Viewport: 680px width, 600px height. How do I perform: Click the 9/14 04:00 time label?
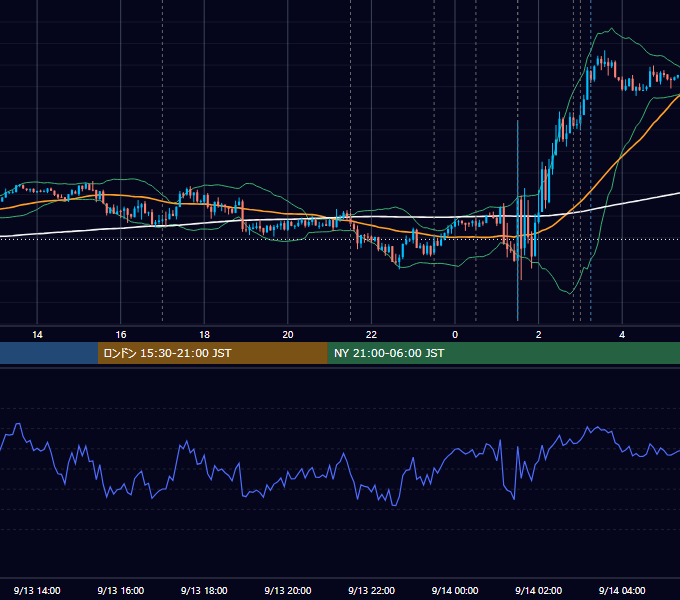(622, 590)
